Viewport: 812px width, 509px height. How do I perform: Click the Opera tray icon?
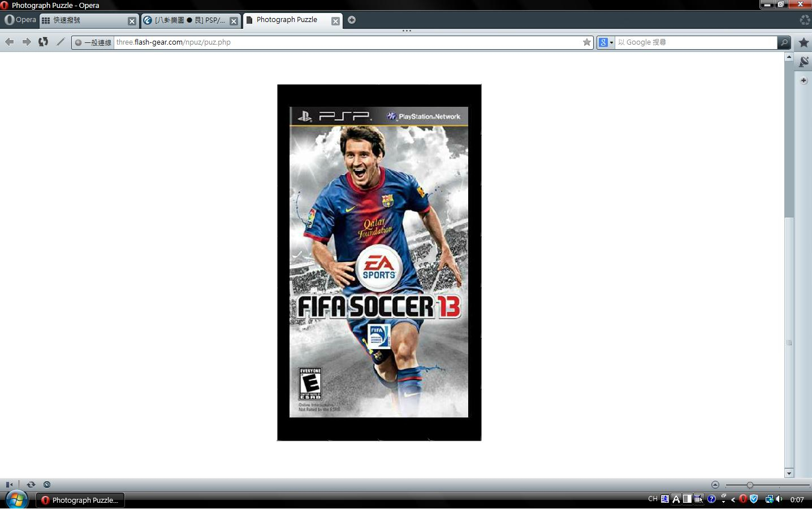click(743, 499)
